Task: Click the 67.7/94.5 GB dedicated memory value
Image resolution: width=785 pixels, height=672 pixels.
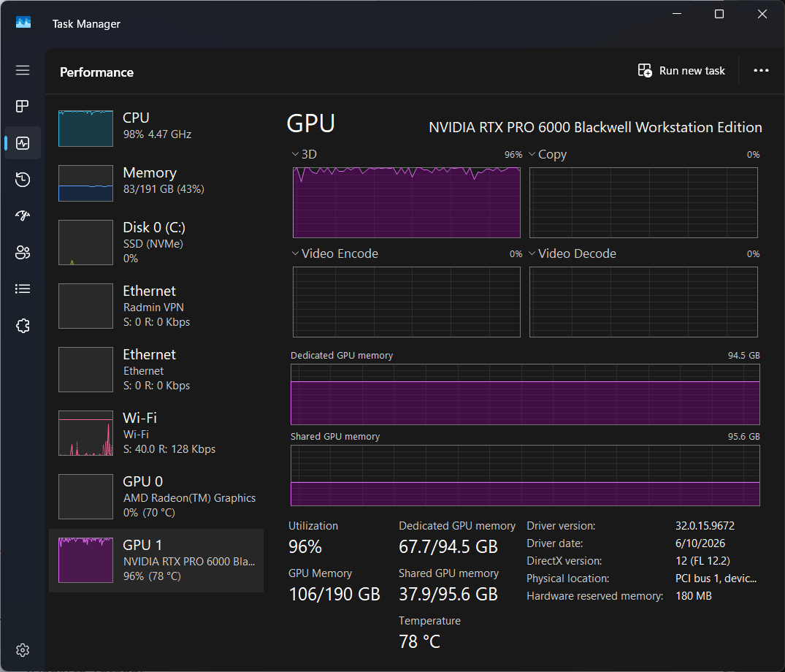Action: [448, 547]
